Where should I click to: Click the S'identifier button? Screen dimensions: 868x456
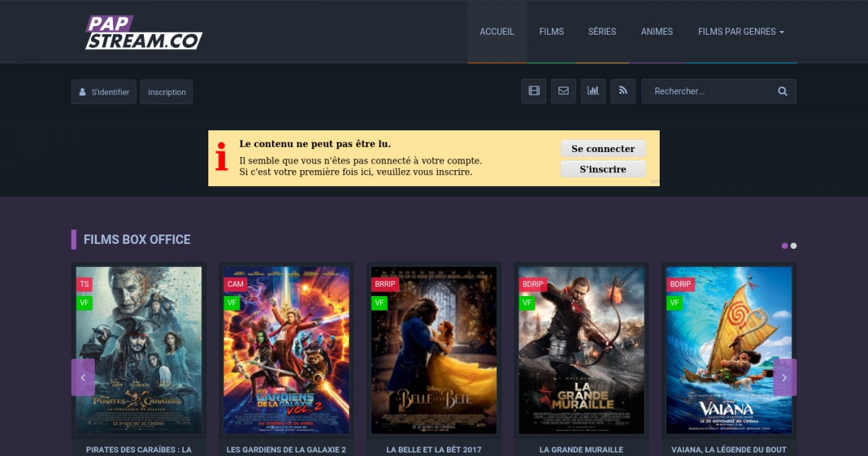103,92
